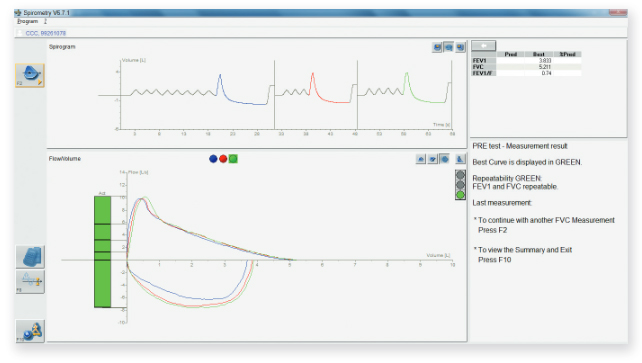Select middle Spirogram view toolbar icon
Viewport: 642px width, 363px height.
[x=449, y=47]
